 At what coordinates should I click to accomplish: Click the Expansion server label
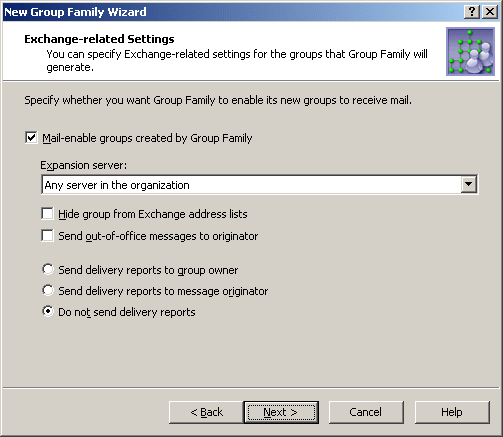84,165
